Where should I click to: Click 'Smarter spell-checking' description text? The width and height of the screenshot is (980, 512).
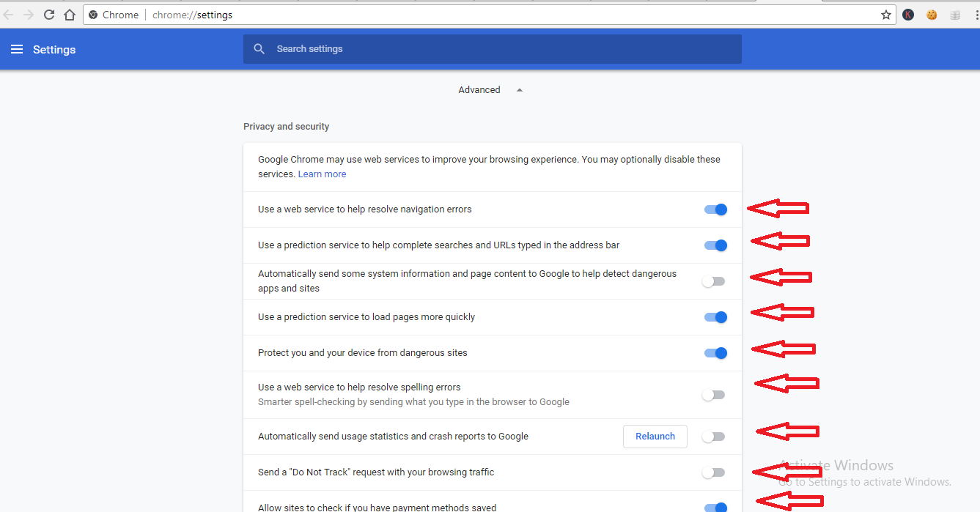(x=413, y=402)
